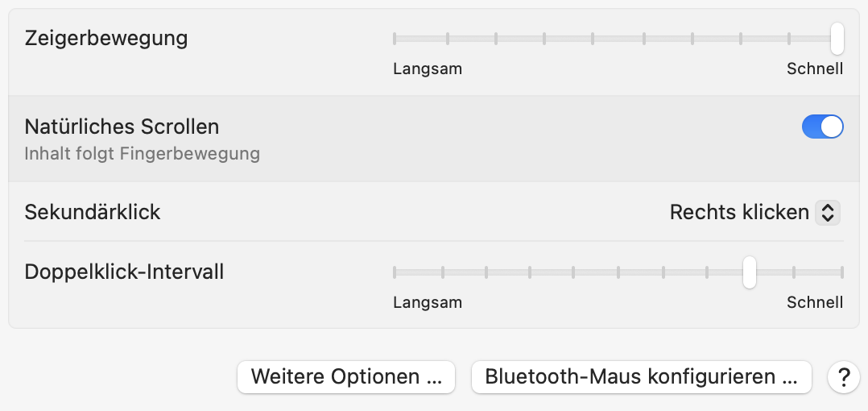
Task: Toggle the Natürliches Scrollen switch
Action: (822, 127)
